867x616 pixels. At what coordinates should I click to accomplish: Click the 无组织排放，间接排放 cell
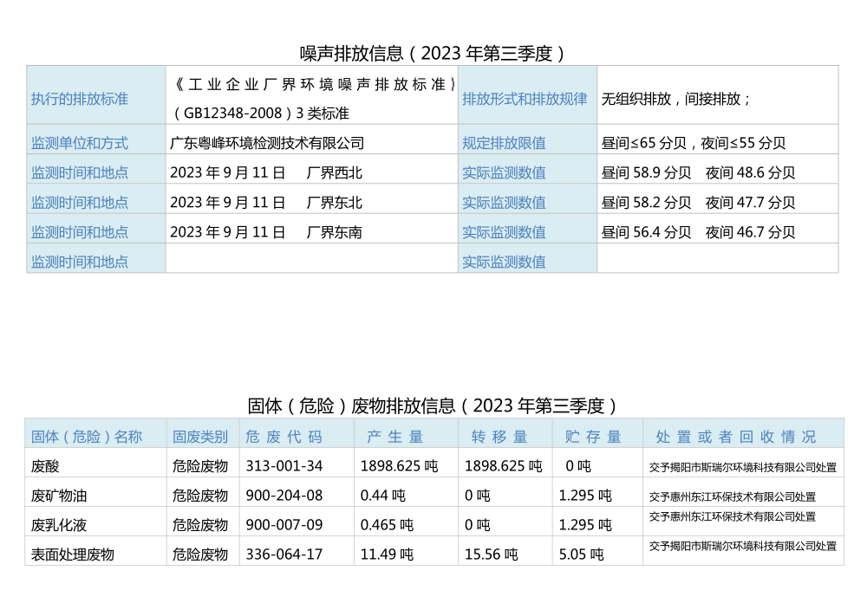[x=718, y=95]
